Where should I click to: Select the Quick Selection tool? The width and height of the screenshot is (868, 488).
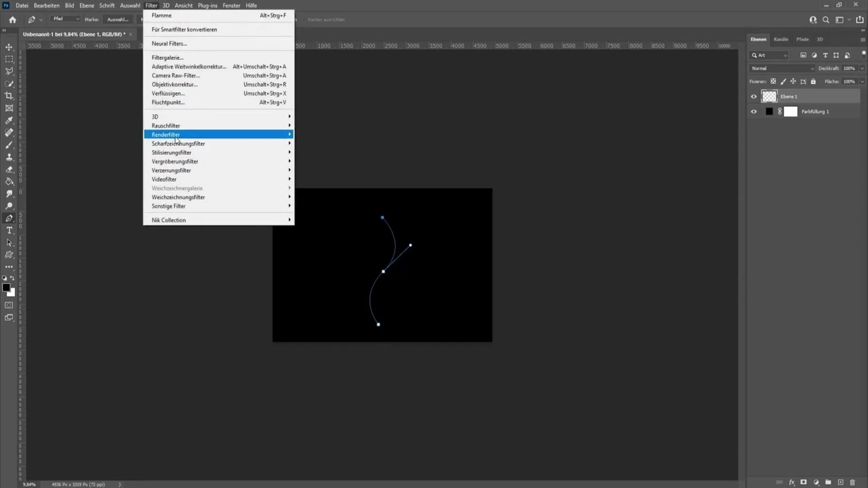point(9,84)
